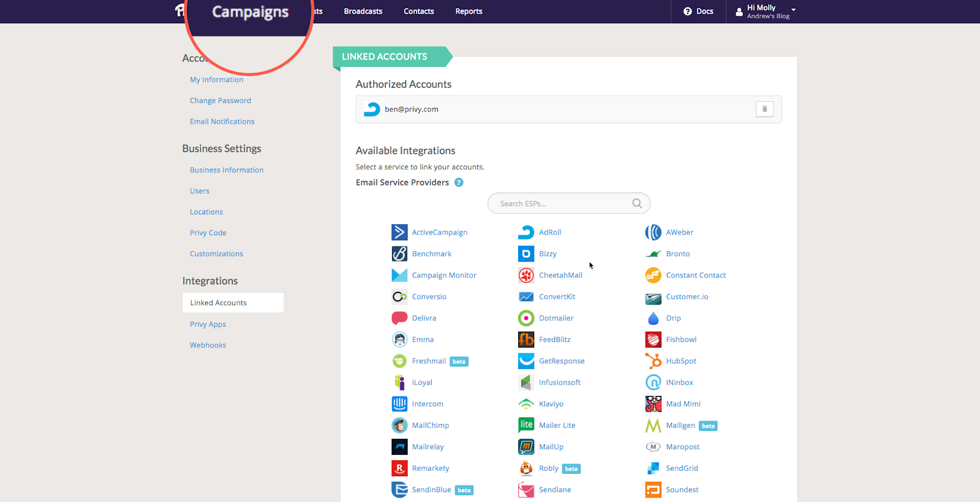This screenshot has height=502, width=980.
Task: Choose the Constant Contact integration link
Action: click(696, 275)
